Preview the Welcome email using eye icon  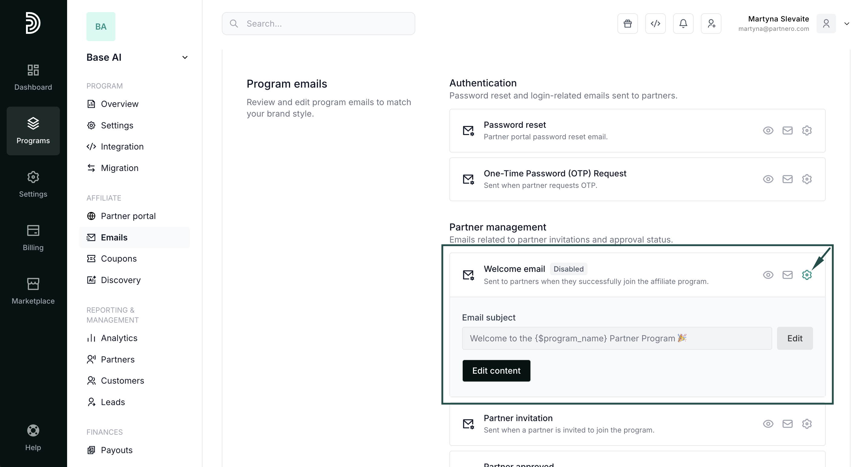[768, 275]
